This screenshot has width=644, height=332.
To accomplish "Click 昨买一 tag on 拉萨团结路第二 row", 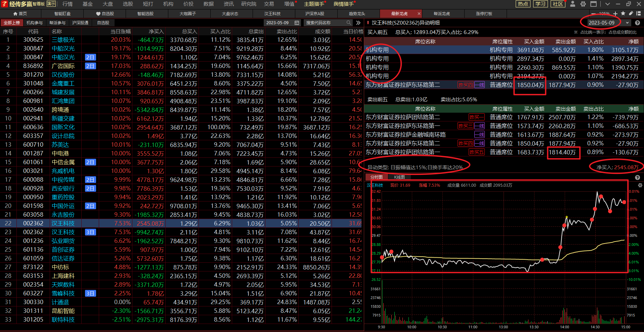I will pos(477,117).
